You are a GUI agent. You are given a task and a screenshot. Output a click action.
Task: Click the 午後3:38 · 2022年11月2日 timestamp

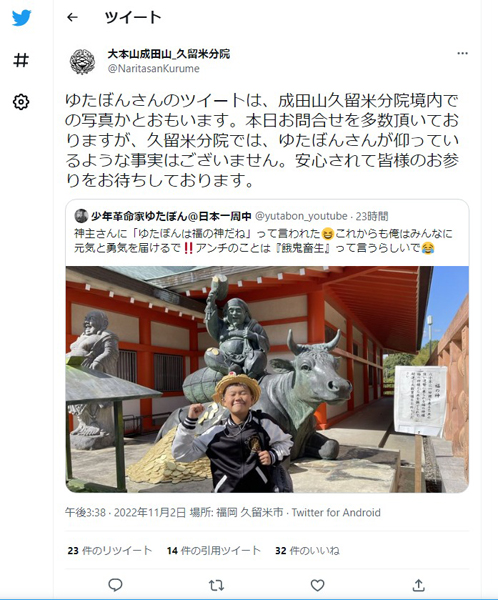click(x=125, y=512)
